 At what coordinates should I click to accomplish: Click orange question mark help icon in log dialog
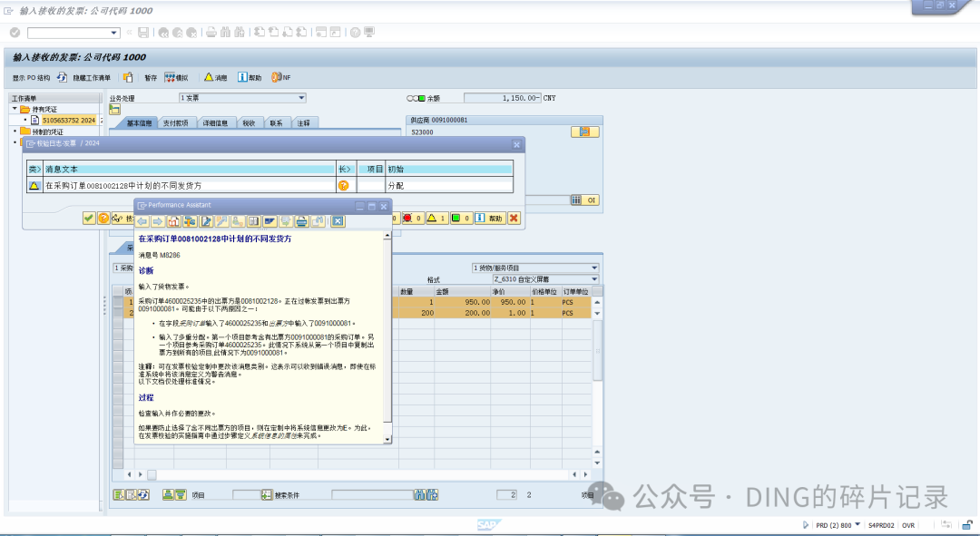point(103,218)
